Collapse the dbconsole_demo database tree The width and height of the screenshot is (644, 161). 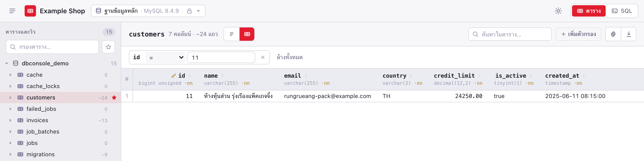pyautogui.click(x=7, y=63)
